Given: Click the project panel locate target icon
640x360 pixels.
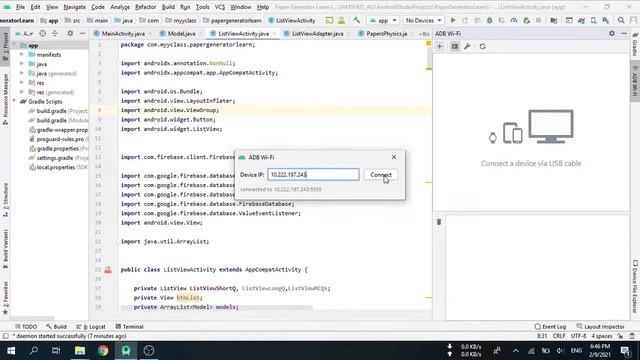Looking at the screenshot, I should 42,33.
